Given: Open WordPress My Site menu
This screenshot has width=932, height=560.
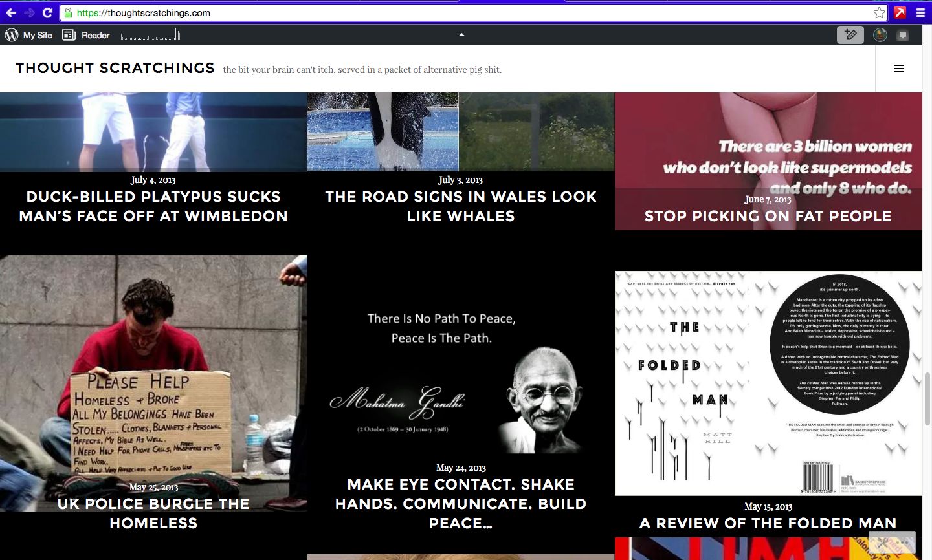Looking at the screenshot, I should point(29,35).
